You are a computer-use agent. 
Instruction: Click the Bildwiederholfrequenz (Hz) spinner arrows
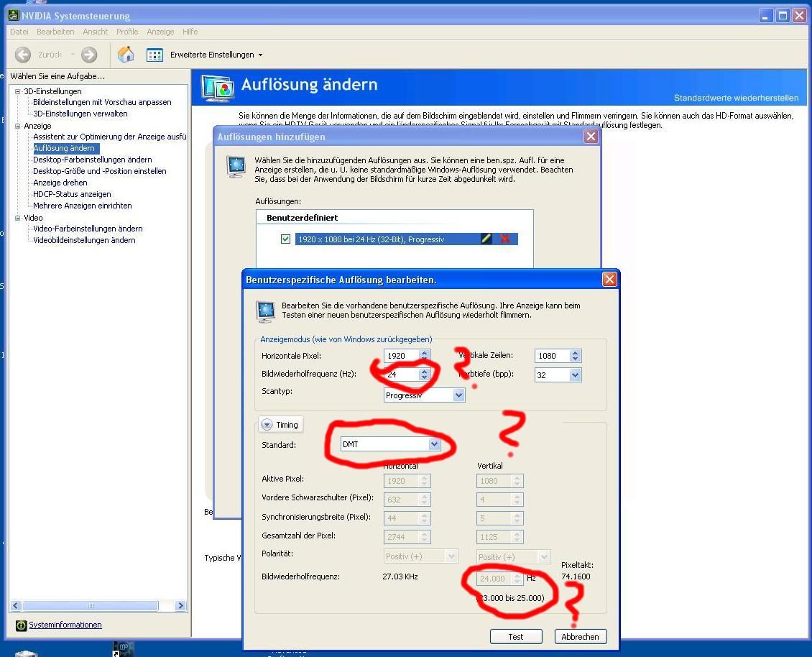tap(425, 374)
